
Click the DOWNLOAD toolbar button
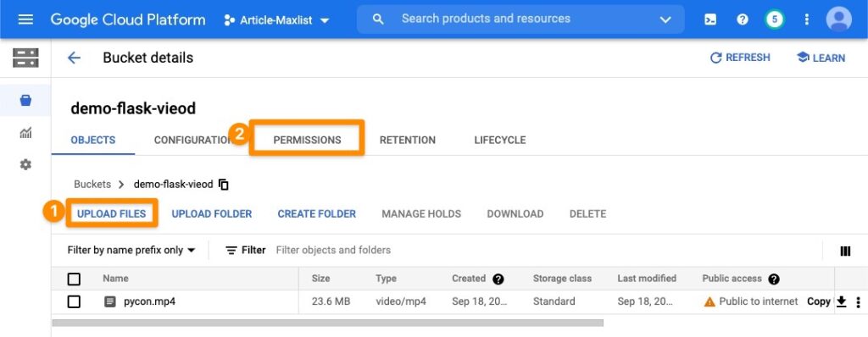point(515,213)
